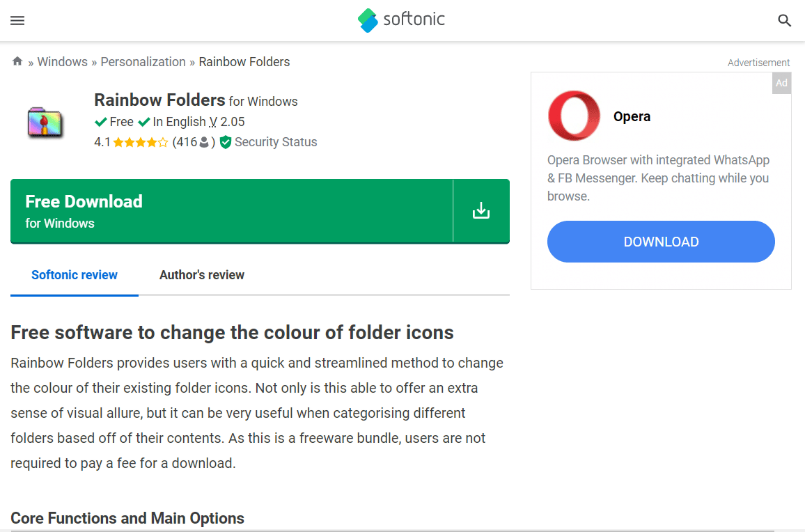This screenshot has width=805, height=532.
Task: Click the version V 2.05 label
Action: 226,123
